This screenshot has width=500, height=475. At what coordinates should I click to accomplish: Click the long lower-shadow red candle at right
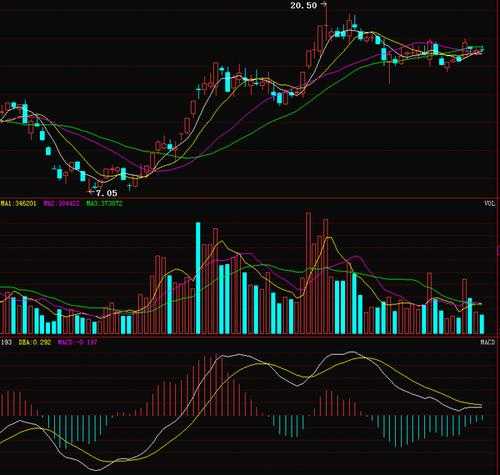pyautogui.click(x=389, y=68)
